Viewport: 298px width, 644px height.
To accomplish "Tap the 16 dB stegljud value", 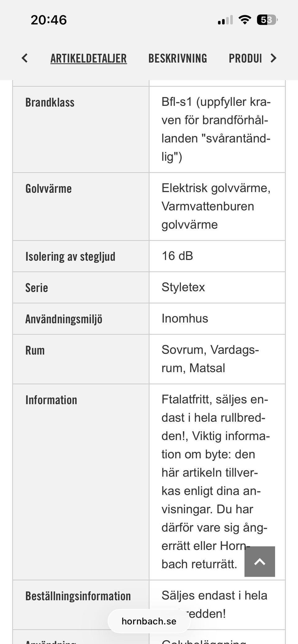I will tap(177, 256).
